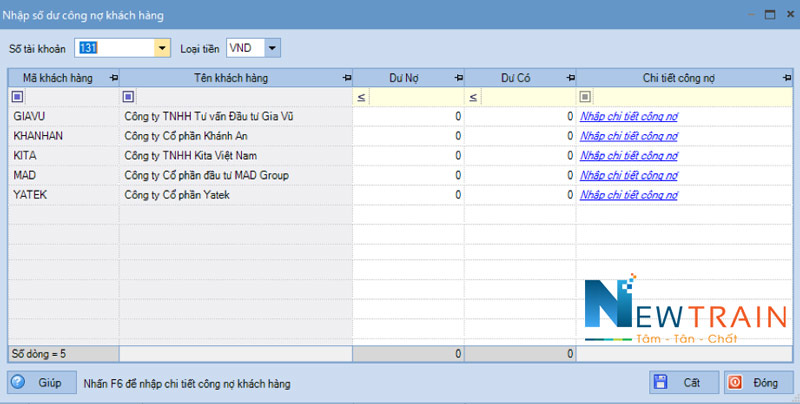The width and height of the screenshot is (800, 404).
Task: Open Giúp help button
Action: [x=42, y=383]
